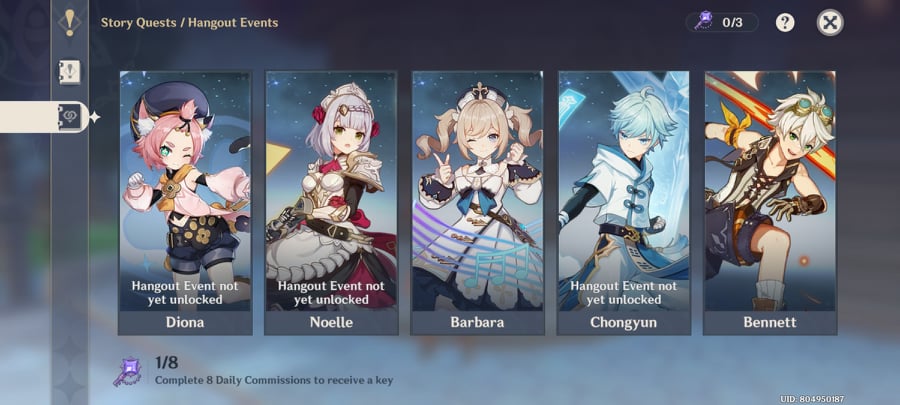
Task: Click the Chongyun name label
Action: pos(624,322)
